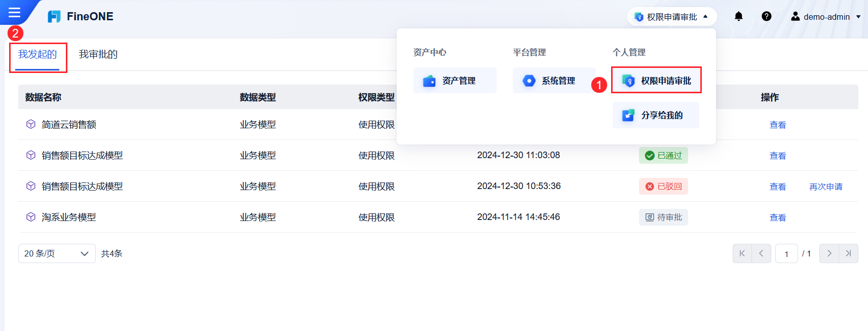Screen dimensions: 868x331
Task: Click the cube icon beside 简道云销售额
Action: point(31,124)
